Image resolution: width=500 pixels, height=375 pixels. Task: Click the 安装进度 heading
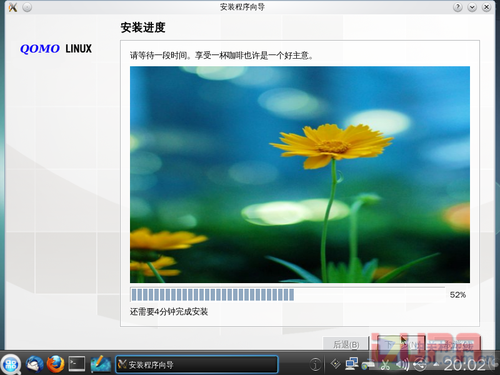point(143,27)
